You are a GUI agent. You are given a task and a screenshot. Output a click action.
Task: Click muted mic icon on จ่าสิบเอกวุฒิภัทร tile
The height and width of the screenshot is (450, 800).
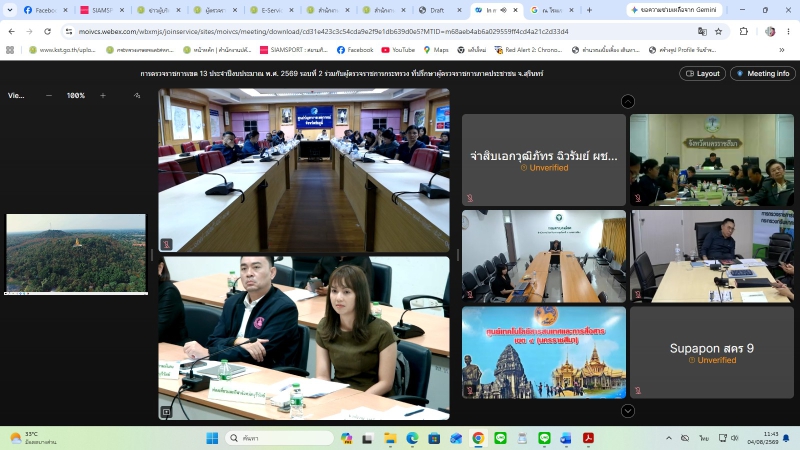(x=470, y=198)
